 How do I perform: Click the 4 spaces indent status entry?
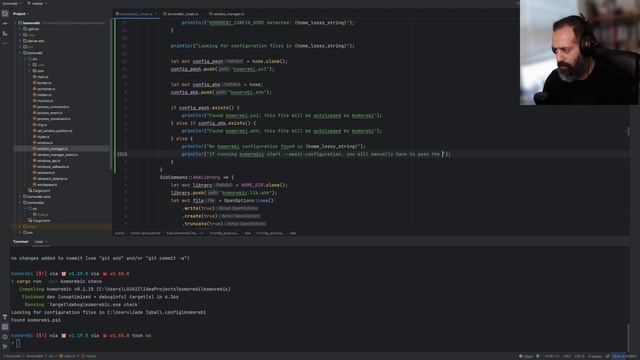point(595,356)
